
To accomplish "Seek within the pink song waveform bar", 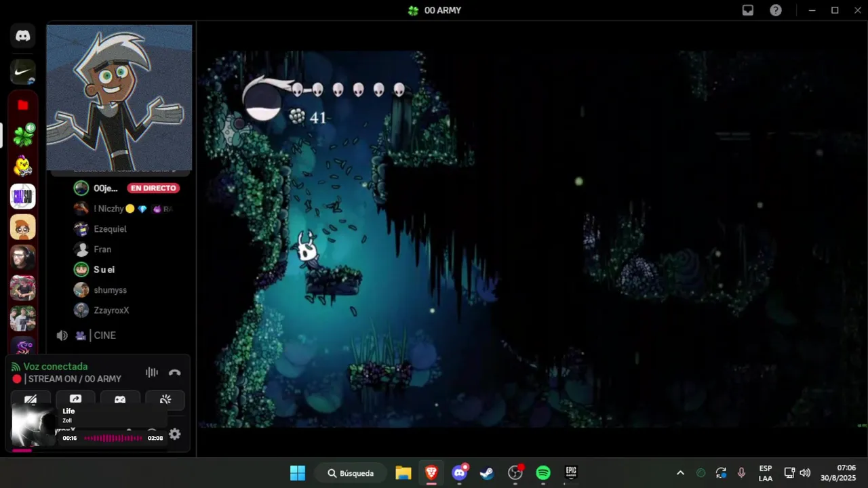I will point(113,439).
